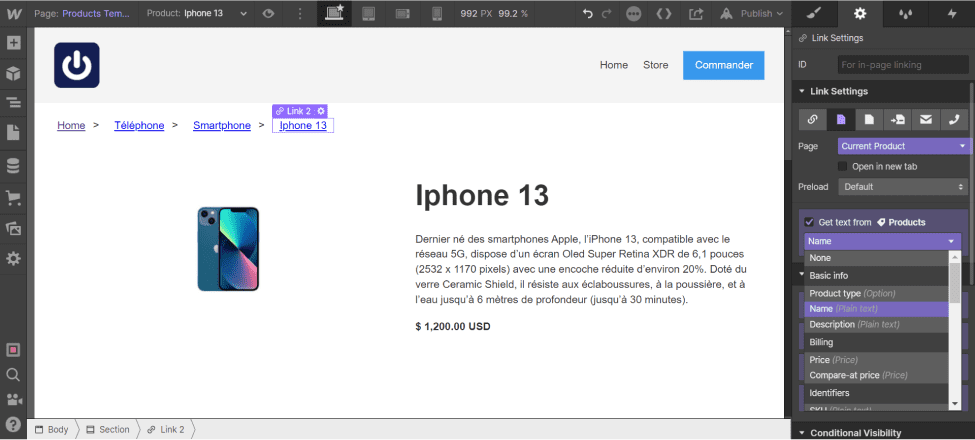Undo the last change
This screenshot has height=440, width=975.
[x=588, y=13]
